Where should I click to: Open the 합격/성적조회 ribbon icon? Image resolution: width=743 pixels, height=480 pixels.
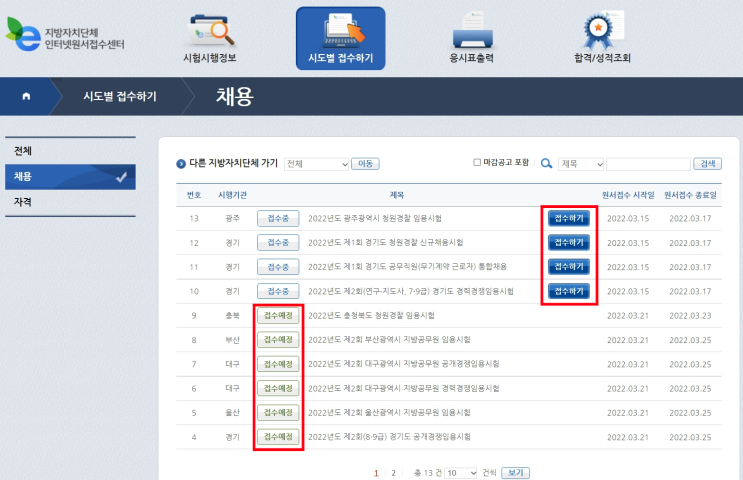point(602,38)
